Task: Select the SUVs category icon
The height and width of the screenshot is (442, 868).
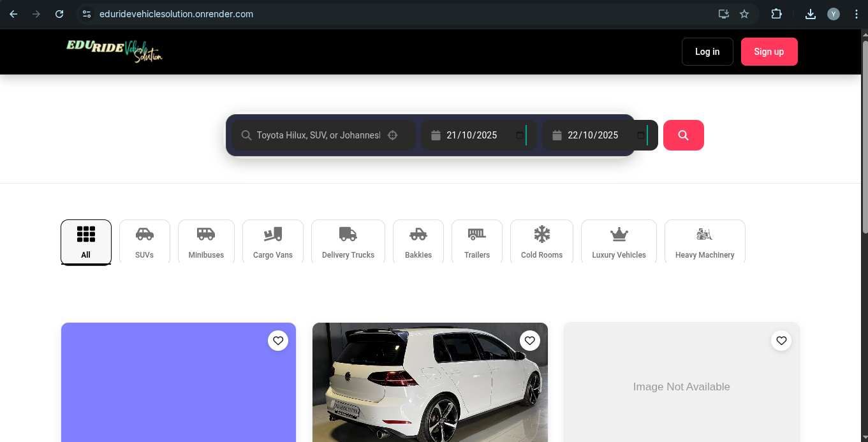Action: [x=145, y=234]
